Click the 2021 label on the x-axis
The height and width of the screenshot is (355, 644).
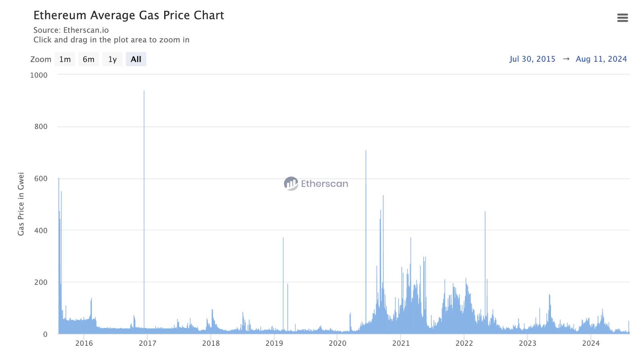point(401,343)
